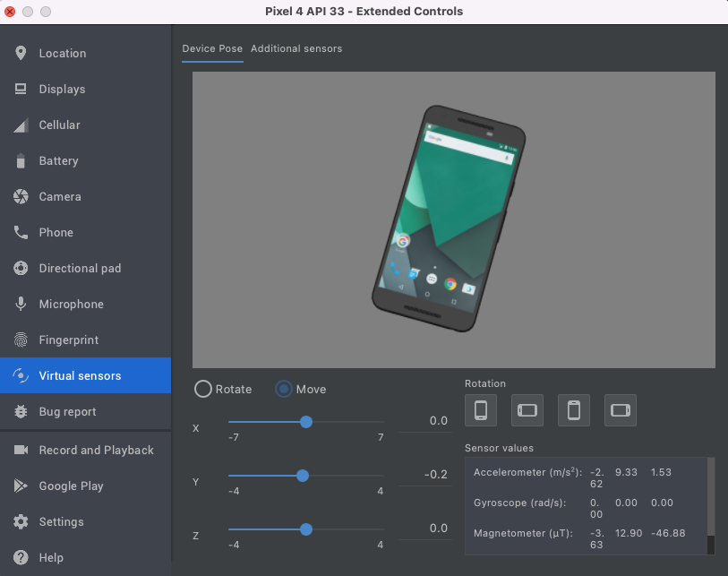Viewport: 728px width, 576px height.
Task: Open the Battery section
Action: tap(85, 160)
